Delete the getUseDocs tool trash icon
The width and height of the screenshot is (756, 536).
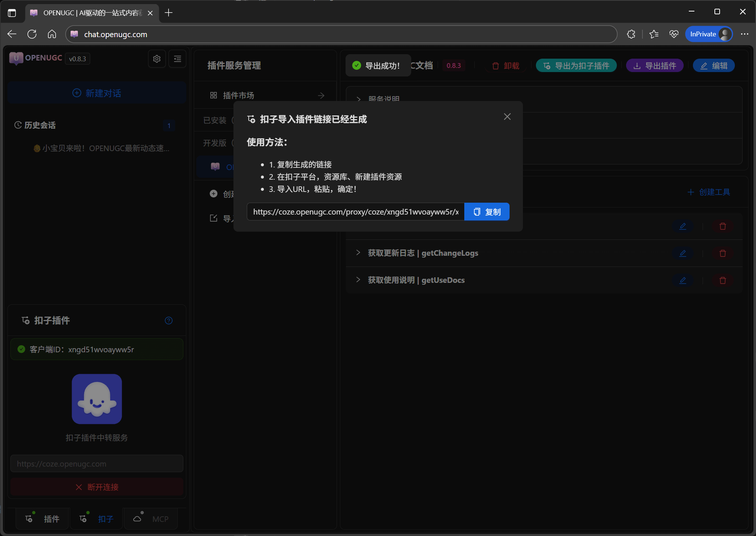coord(723,280)
